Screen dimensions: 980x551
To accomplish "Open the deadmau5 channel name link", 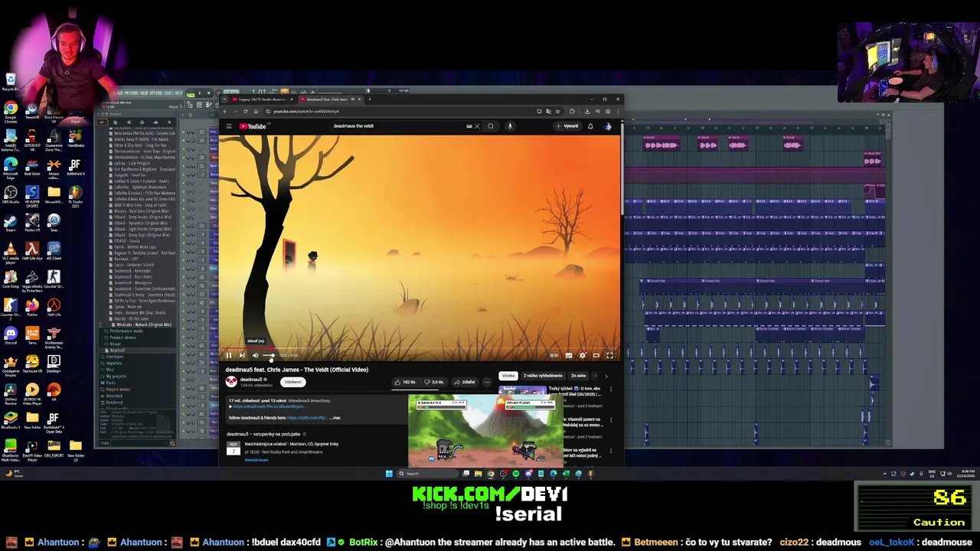I will pyautogui.click(x=251, y=379).
